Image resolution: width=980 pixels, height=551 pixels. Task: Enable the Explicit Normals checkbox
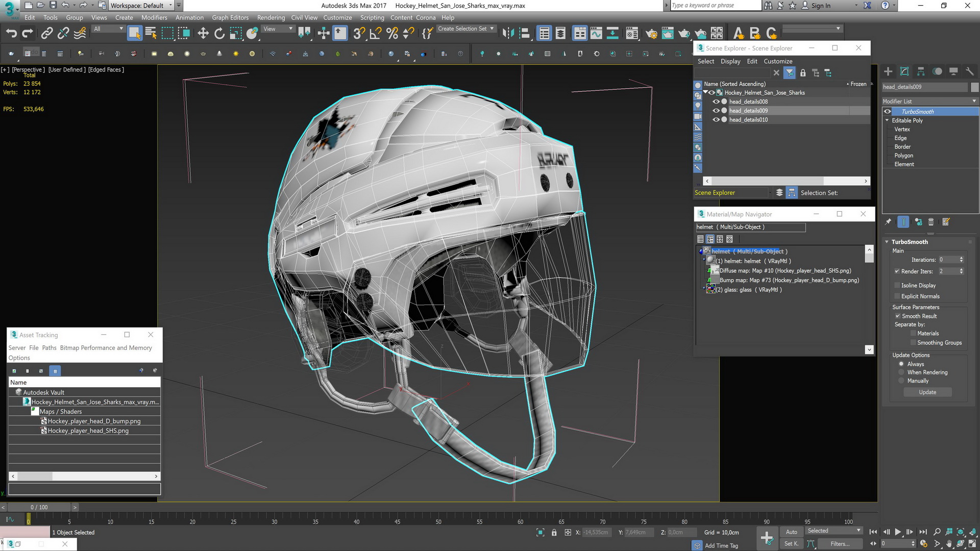[897, 296]
